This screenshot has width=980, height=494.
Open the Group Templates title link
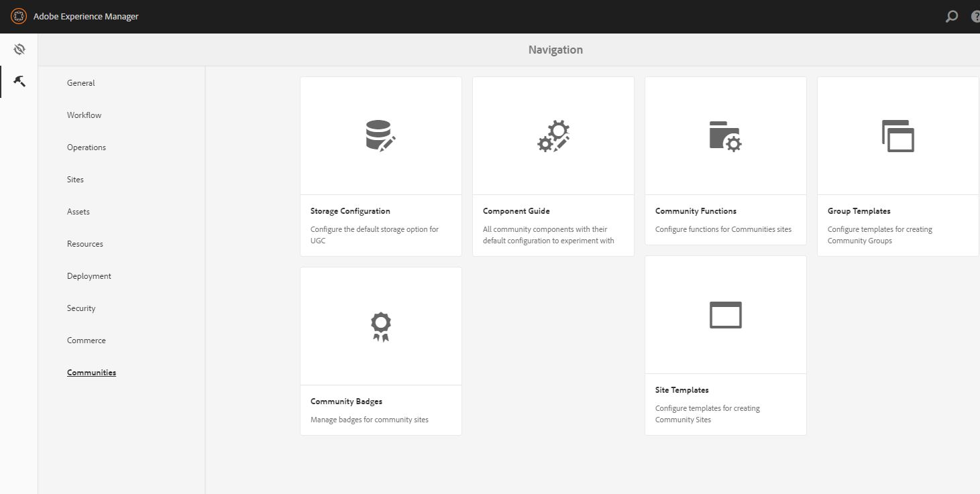(859, 211)
